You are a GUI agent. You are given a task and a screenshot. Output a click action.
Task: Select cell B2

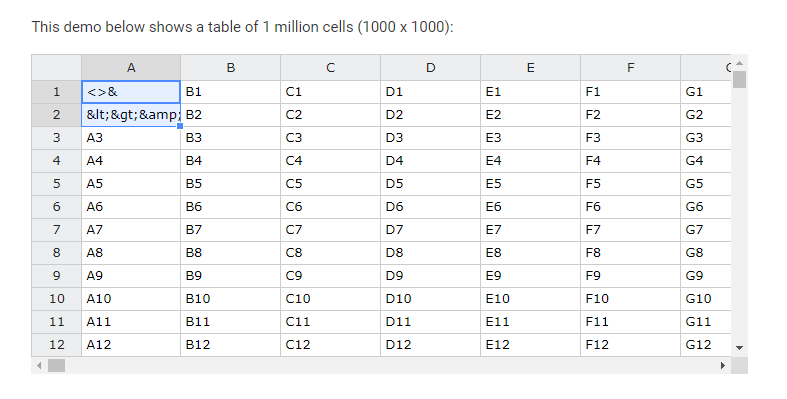230,115
